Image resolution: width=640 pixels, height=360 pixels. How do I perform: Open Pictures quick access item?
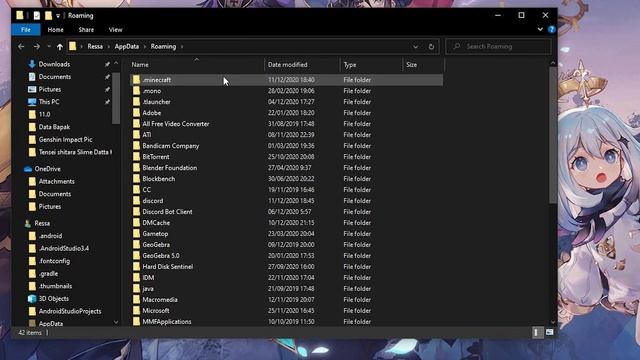click(49, 89)
